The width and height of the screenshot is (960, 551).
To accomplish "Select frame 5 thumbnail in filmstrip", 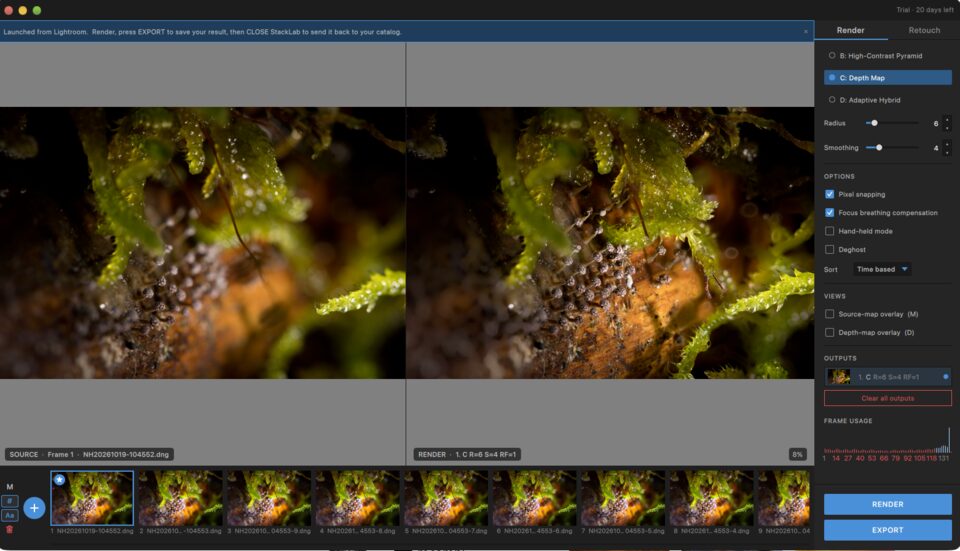I will [x=445, y=498].
